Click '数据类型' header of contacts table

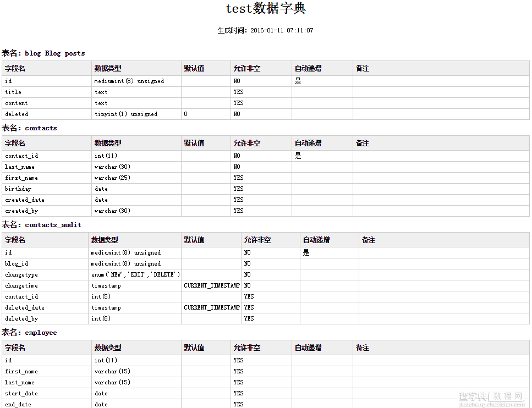coord(136,144)
